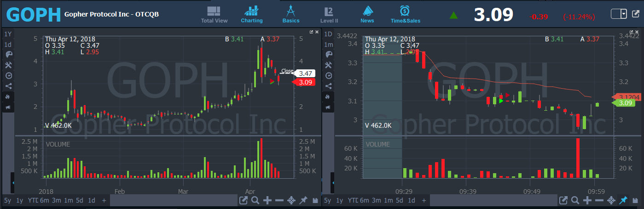Select 3m range on right chart
Image resolution: width=644 pixels, height=209 pixels.
click(x=377, y=201)
